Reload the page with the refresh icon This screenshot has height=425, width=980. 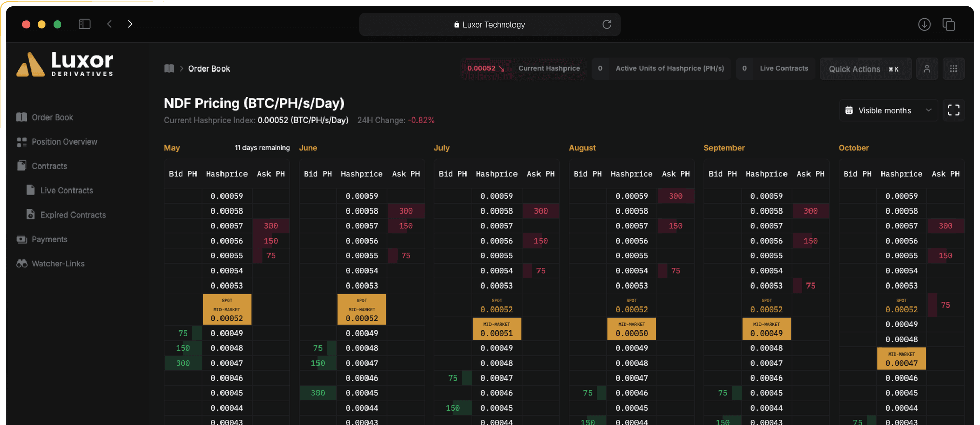607,25
